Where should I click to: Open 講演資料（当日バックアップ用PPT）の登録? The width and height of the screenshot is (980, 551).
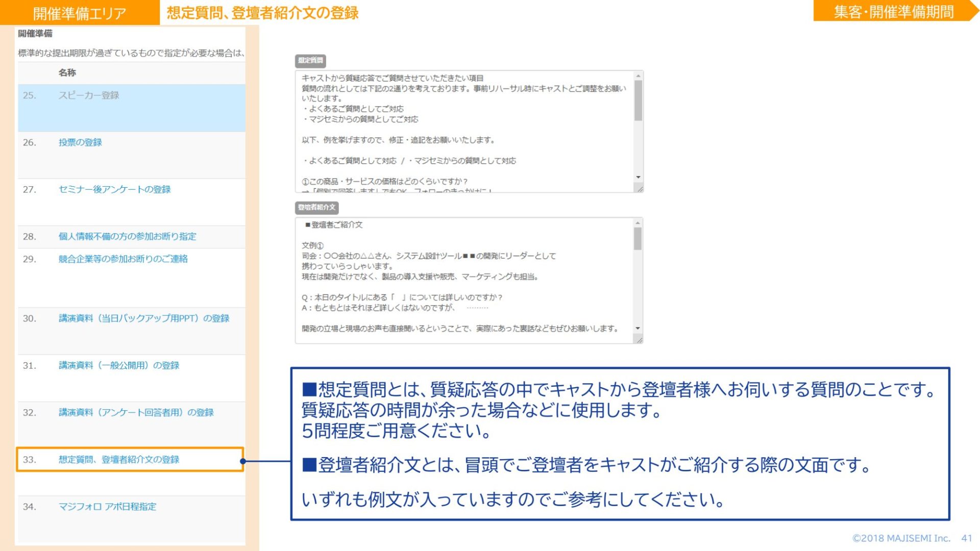pyautogui.click(x=144, y=318)
